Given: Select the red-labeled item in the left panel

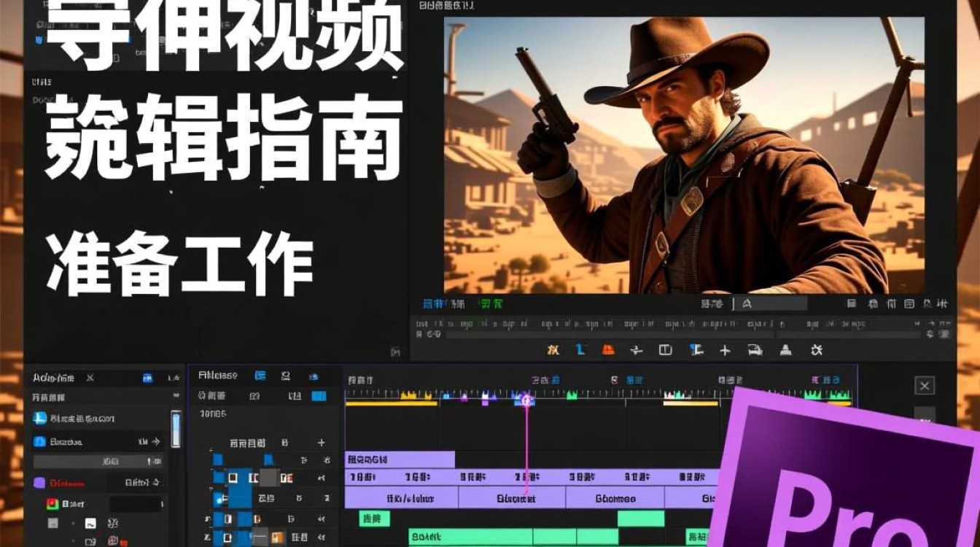Looking at the screenshot, I should 67,483.
